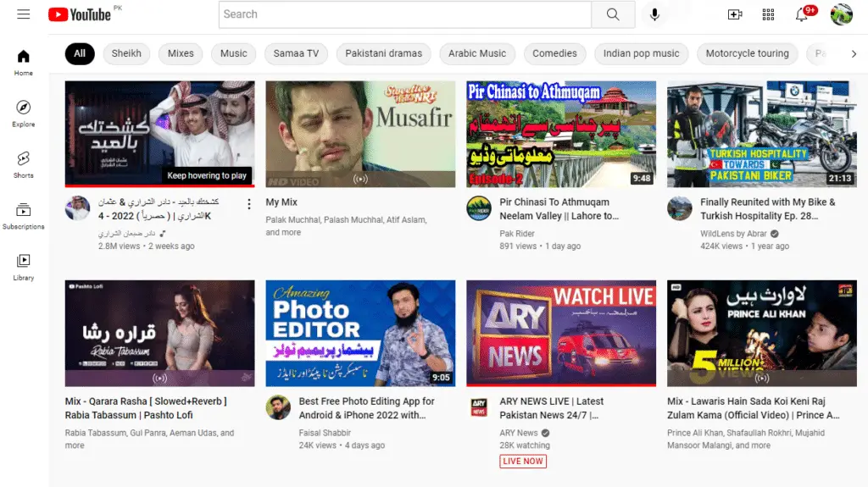Open the Turkish Hospitality biker thumbnail
Viewport: 868px width, 487px height.
pyautogui.click(x=762, y=134)
